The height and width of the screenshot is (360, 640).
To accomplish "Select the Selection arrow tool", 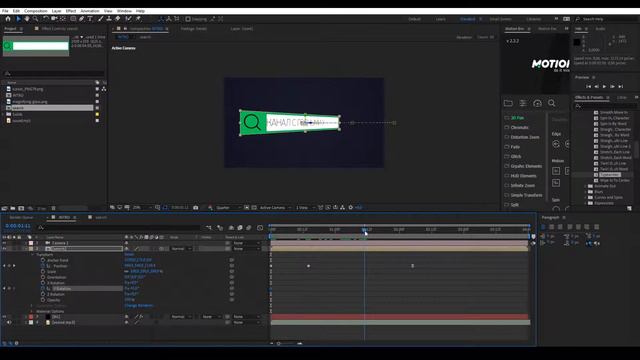I will tap(18, 19).
